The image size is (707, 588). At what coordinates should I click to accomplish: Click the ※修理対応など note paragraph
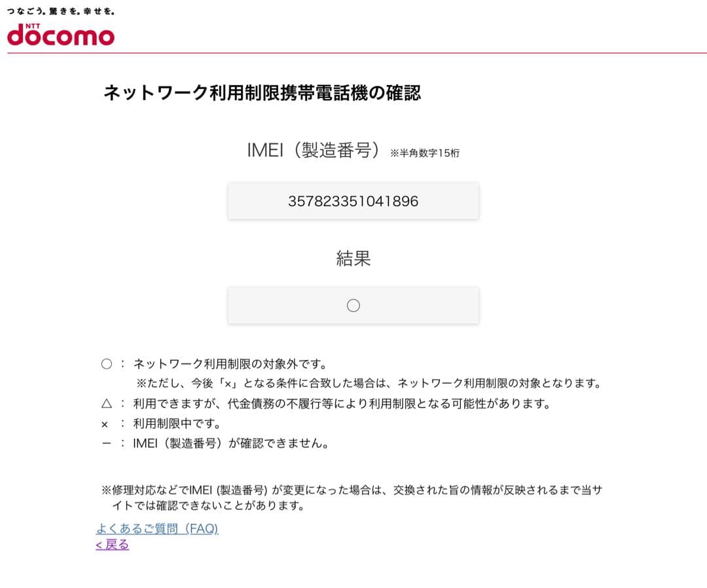(x=351, y=498)
